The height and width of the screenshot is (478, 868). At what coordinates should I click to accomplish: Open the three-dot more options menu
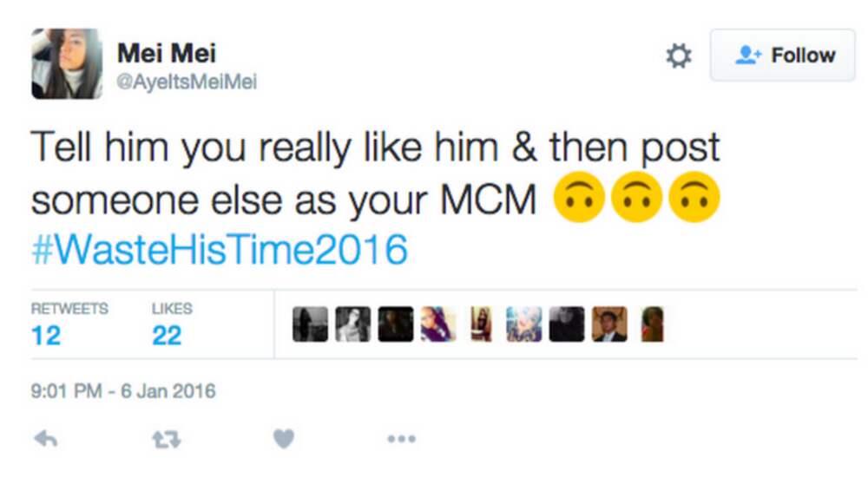[401, 440]
